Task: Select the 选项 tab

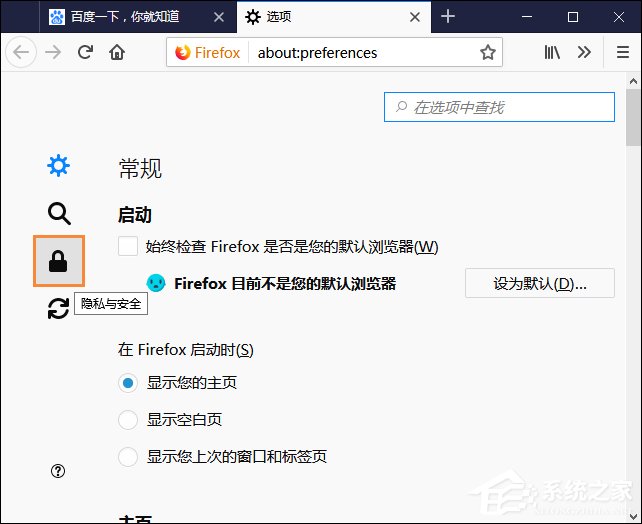Action: 334,17
